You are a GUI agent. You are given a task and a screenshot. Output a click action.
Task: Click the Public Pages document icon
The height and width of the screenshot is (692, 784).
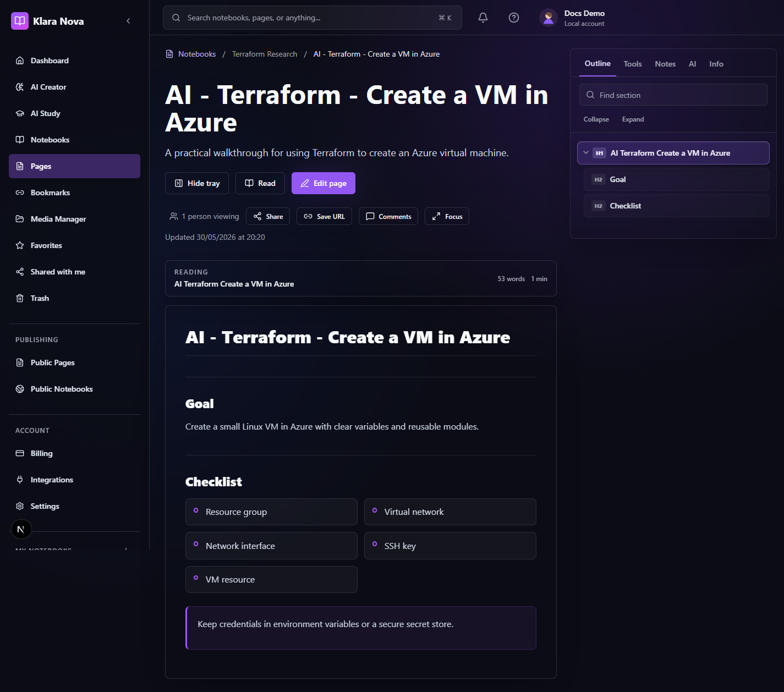[20, 363]
